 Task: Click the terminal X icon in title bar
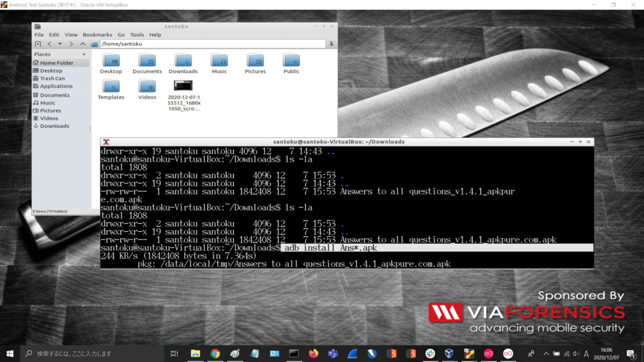click(x=106, y=142)
